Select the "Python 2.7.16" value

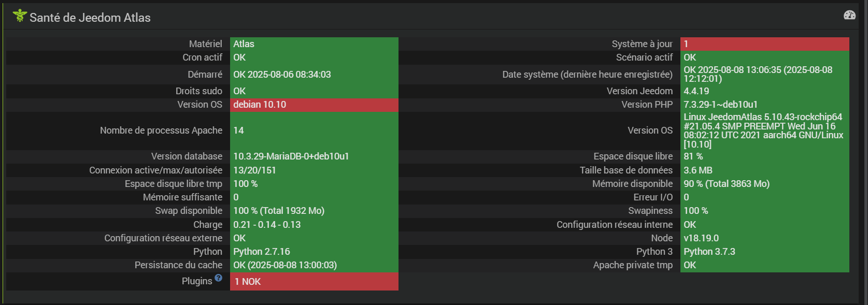click(262, 252)
